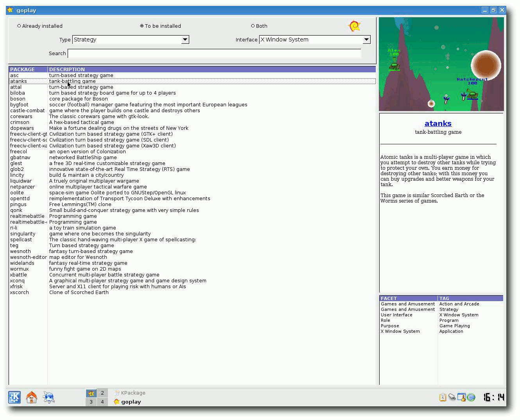Switch to virtual desktop 3

(91, 402)
